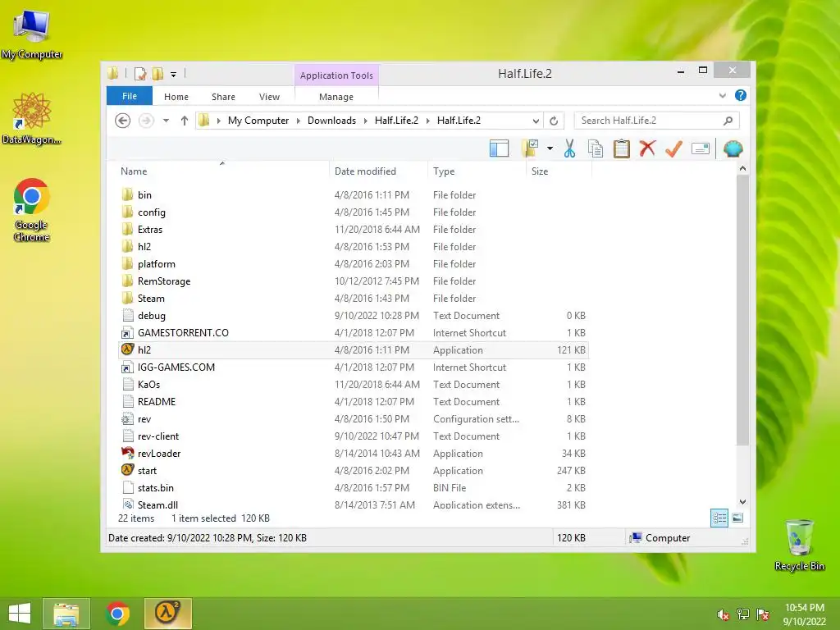Switch to large icons view button

click(x=737, y=518)
